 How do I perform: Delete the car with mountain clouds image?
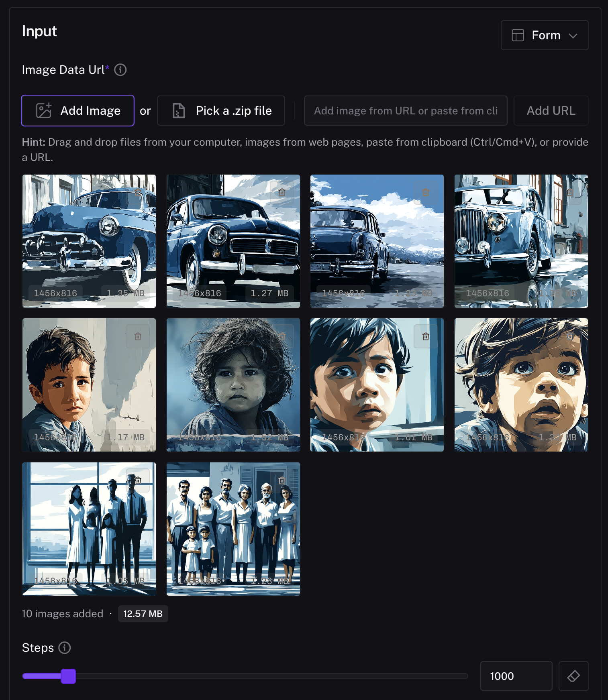pyautogui.click(x=426, y=192)
